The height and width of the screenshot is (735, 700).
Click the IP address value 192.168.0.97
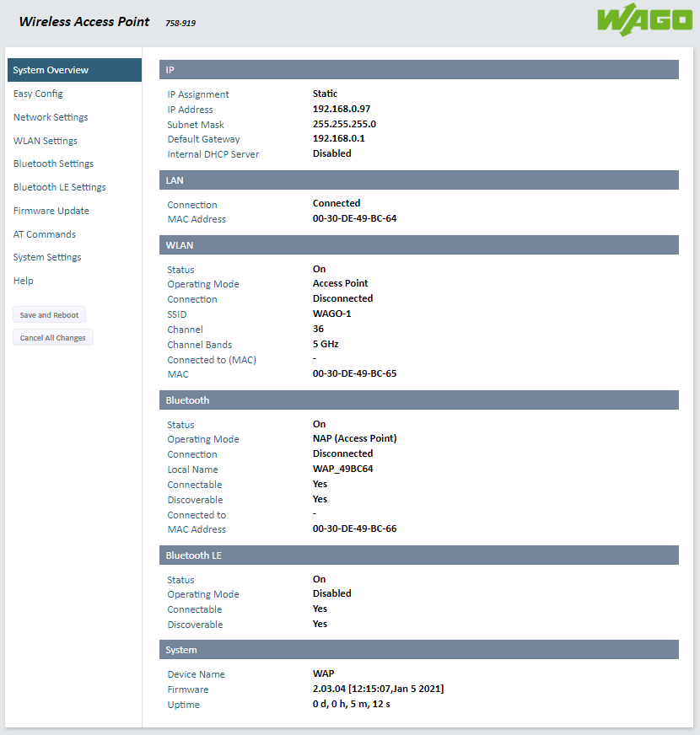point(342,110)
